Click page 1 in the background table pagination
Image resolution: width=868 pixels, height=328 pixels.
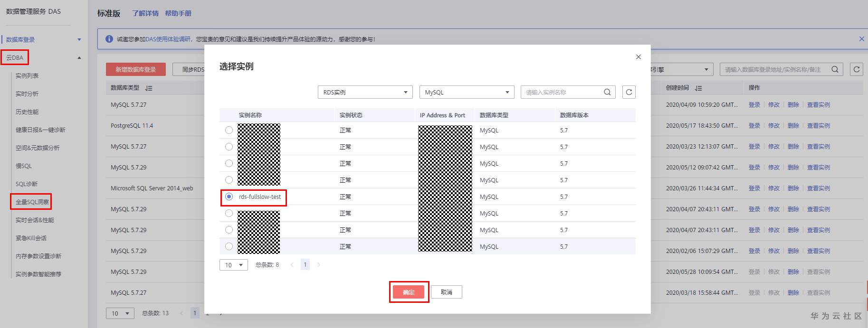point(195,313)
